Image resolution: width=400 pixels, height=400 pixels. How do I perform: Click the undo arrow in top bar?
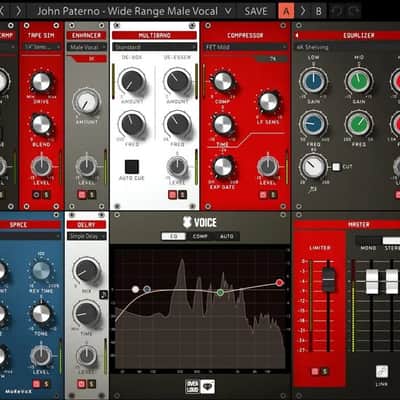[337, 11]
